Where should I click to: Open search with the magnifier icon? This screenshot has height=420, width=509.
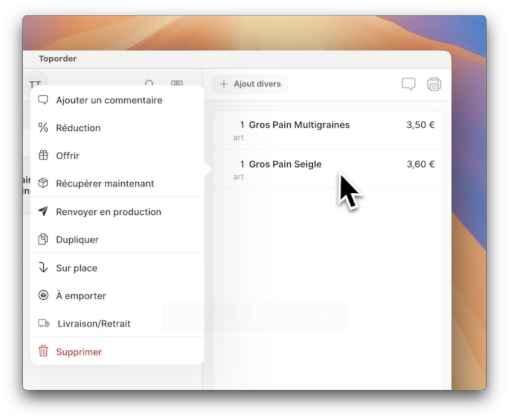pyautogui.click(x=149, y=84)
